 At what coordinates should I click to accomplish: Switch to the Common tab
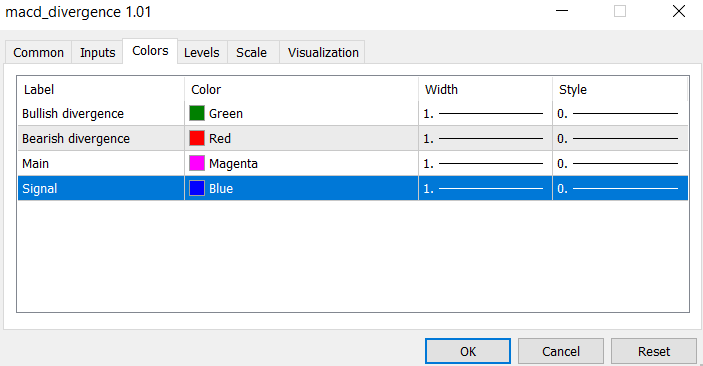click(39, 52)
